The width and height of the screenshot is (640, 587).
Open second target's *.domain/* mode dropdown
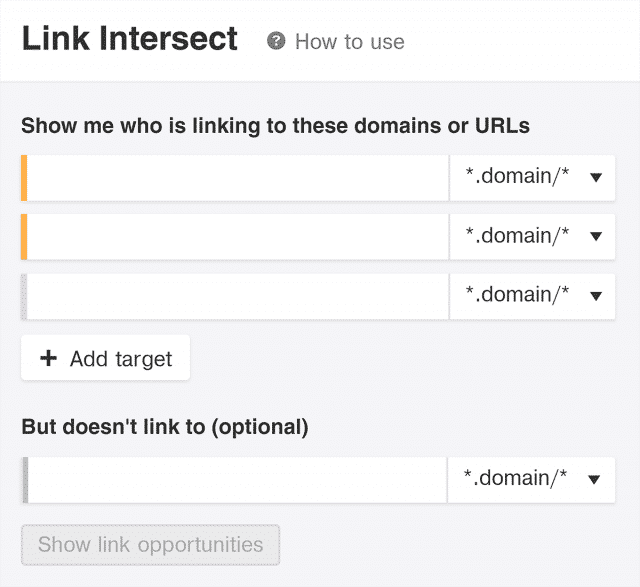[532, 237]
